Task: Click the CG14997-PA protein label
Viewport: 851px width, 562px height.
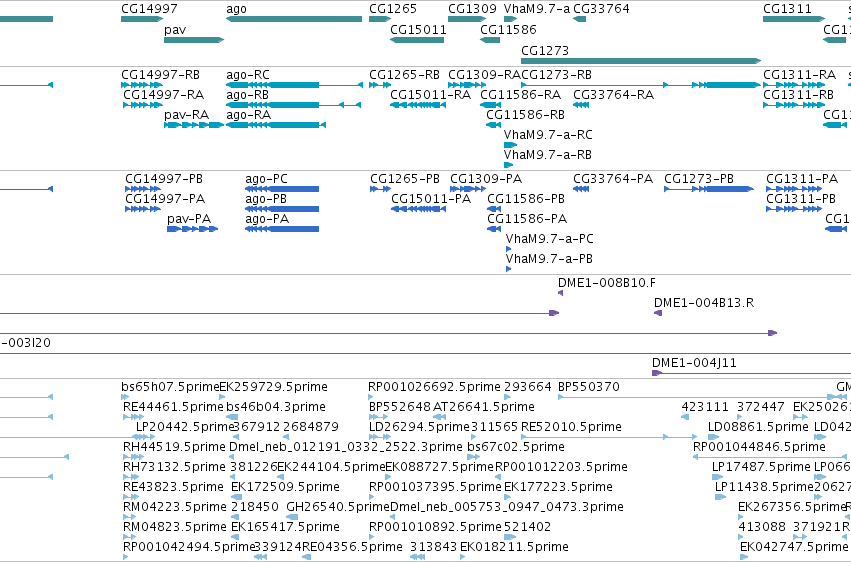Action: [165, 199]
